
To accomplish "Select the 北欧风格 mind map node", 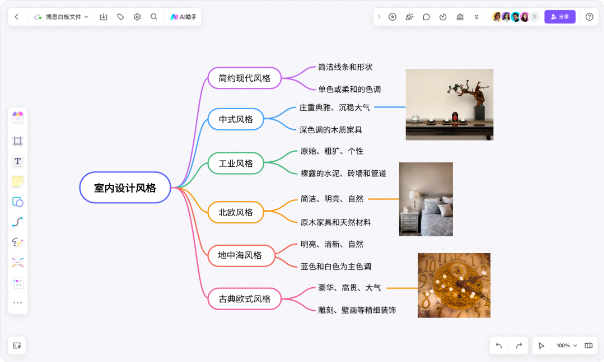I will click(x=236, y=212).
